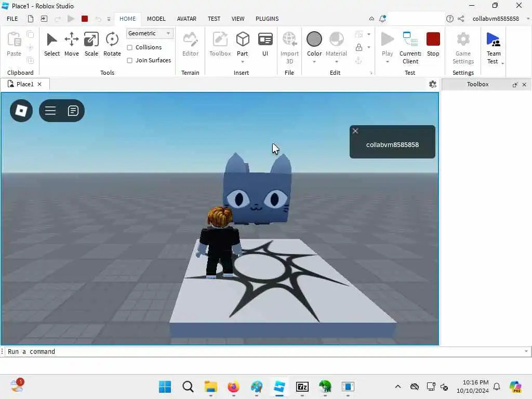The width and height of the screenshot is (532, 399).
Task: Expand the Team Test dropdown arrow
Action: (x=502, y=63)
